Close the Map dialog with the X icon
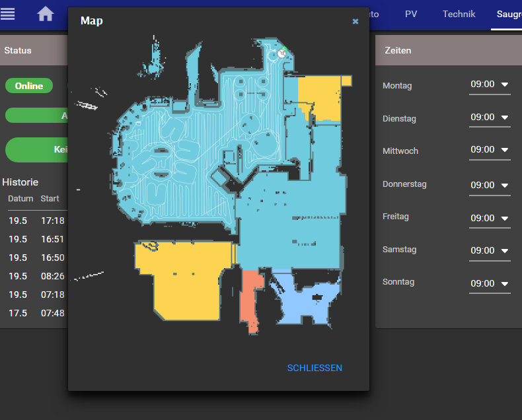The height and width of the screenshot is (420, 522). pyautogui.click(x=355, y=21)
